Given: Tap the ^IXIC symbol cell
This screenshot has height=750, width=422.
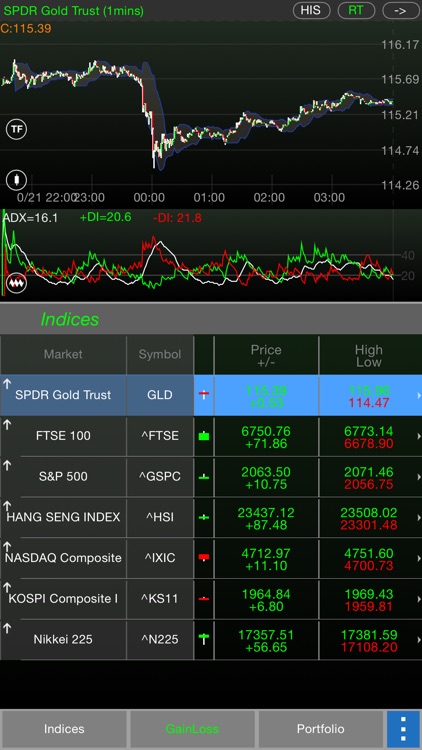Looking at the screenshot, I should coord(160,558).
